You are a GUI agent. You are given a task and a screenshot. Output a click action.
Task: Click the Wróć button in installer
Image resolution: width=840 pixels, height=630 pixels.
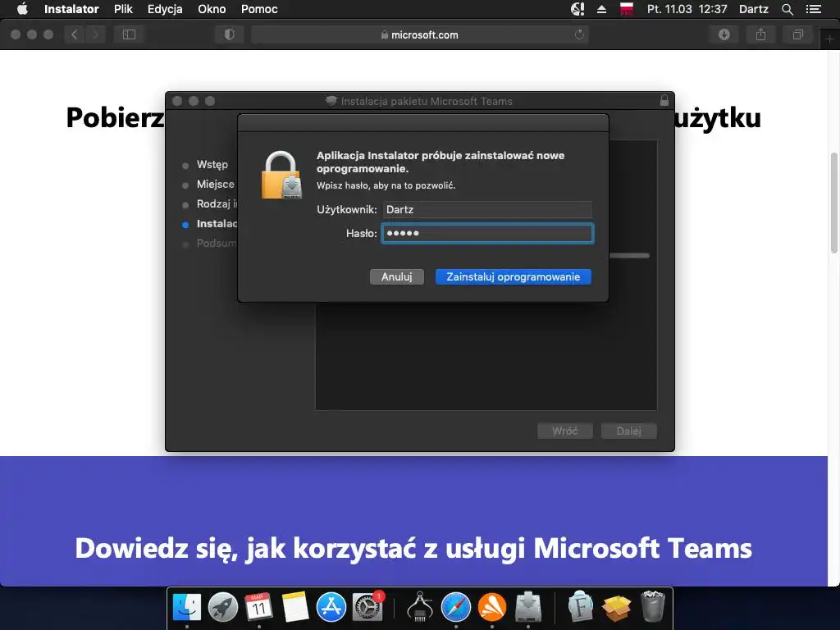click(x=565, y=431)
